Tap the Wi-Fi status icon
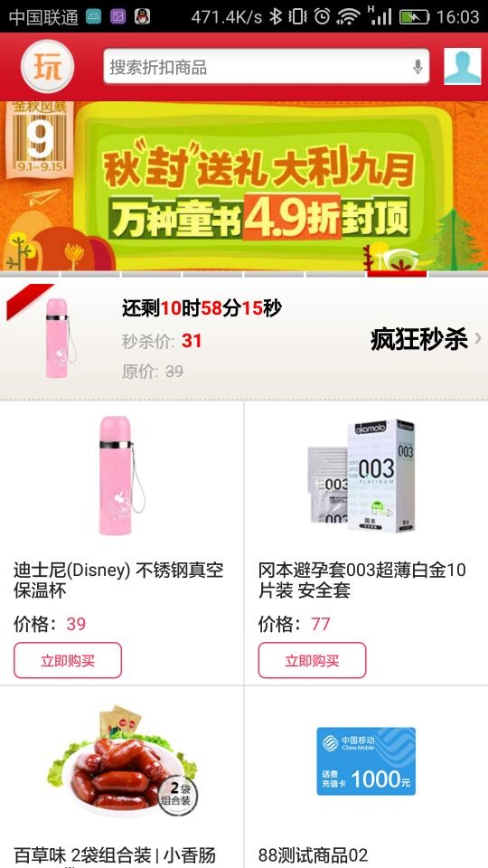 coord(348,16)
